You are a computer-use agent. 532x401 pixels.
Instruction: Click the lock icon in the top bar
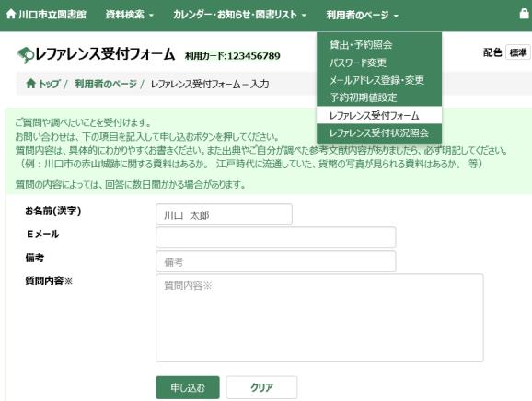(x=525, y=14)
